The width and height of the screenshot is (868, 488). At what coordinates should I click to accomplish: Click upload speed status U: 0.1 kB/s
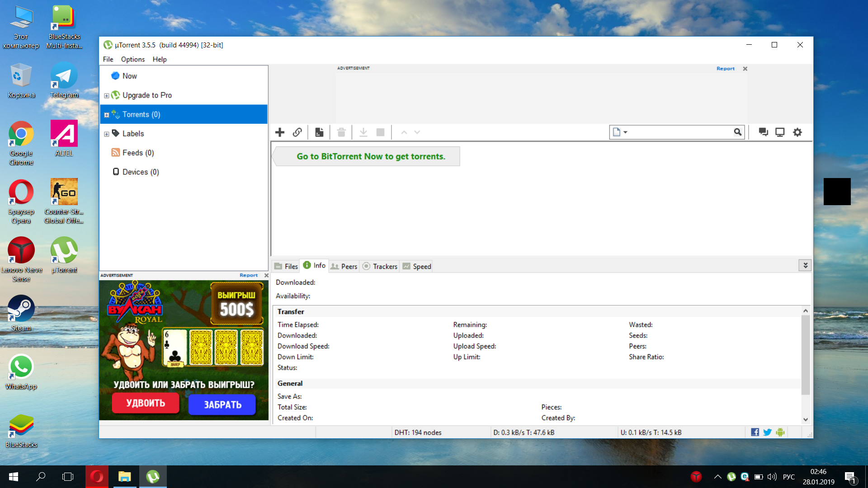point(651,432)
